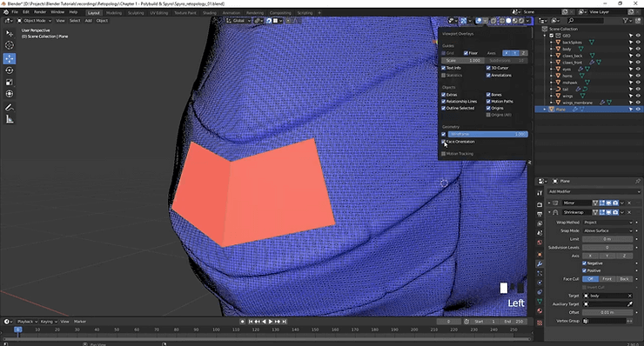The image size is (644, 346).
Task: Click the Auxiliary Target eyedropper
Action: point(629,304)
